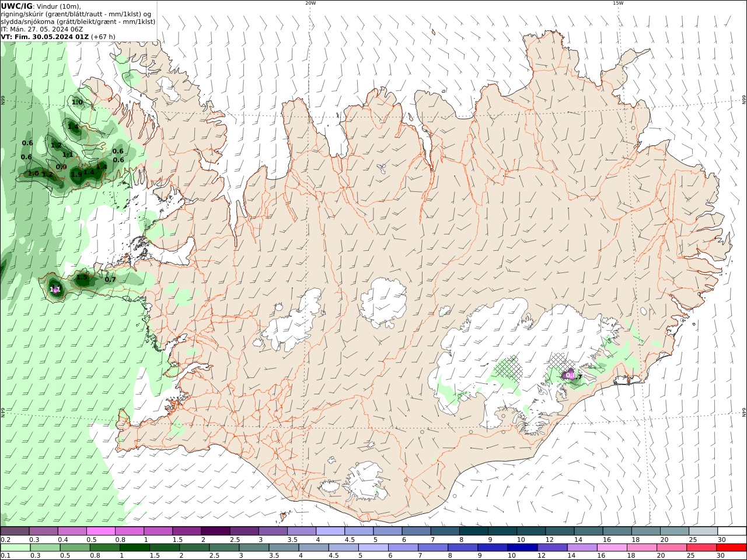Click the 'VT: Fim. 30.05.2024 01Z' valid time
Image resolution: width=747 pixels, height=560 pixels.
click(44, 37)
